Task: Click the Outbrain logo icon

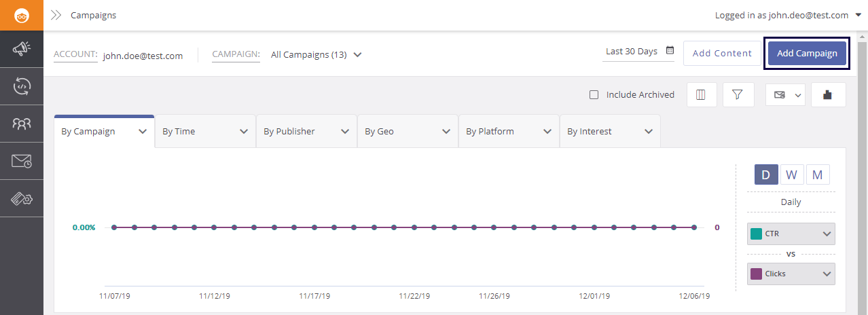Action: (x=22, y=15)
